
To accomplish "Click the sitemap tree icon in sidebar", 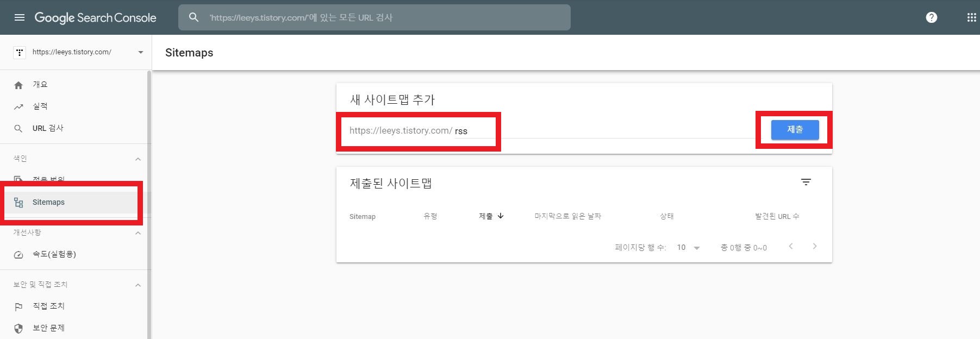I will 18,203.
